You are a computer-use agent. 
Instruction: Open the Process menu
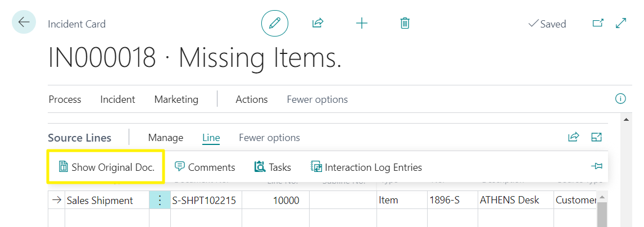65,99
